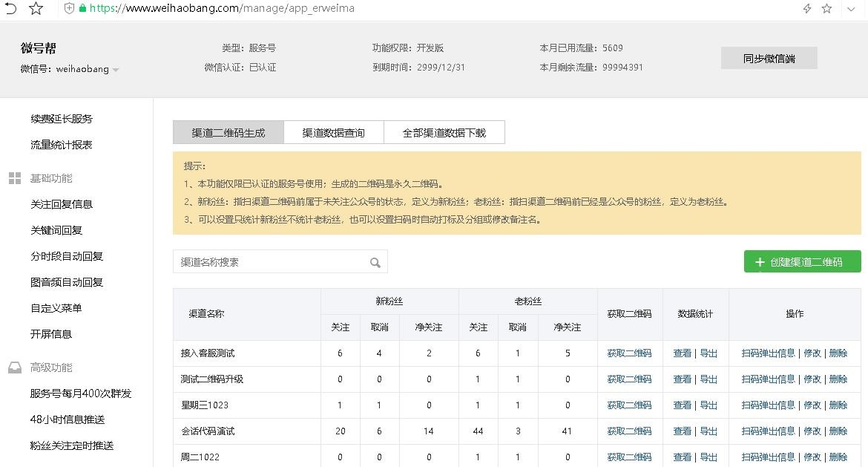868x467 pixels.
Task: Click the browser back arrow icon
Action: point(10,8)
